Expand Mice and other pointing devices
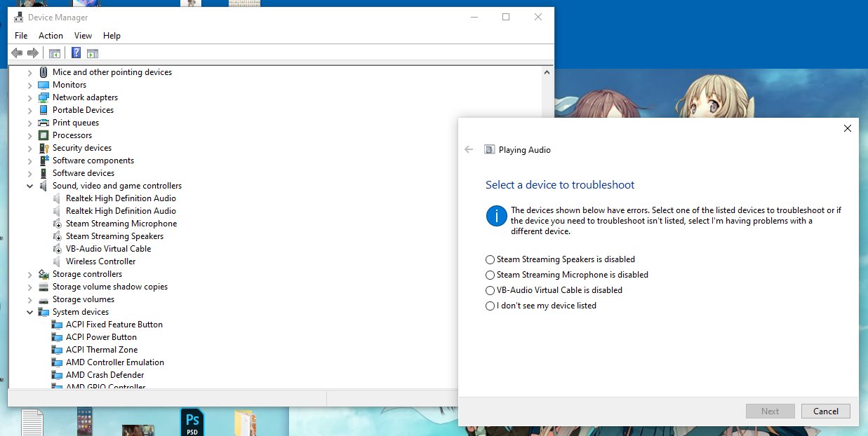The width and height of the screenshot is (868, 436). (29, 72)
